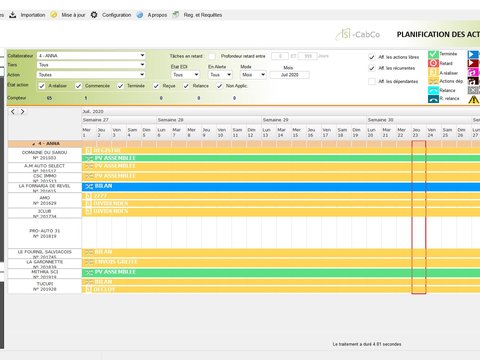Click the Mise à jour yellow icon
Screen dimensions: 480x360
(x=54, y=15)
